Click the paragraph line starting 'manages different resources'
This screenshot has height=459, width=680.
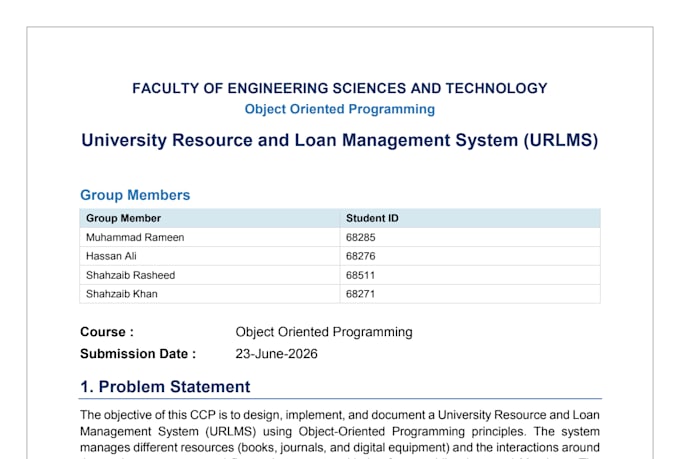point(340,447)
